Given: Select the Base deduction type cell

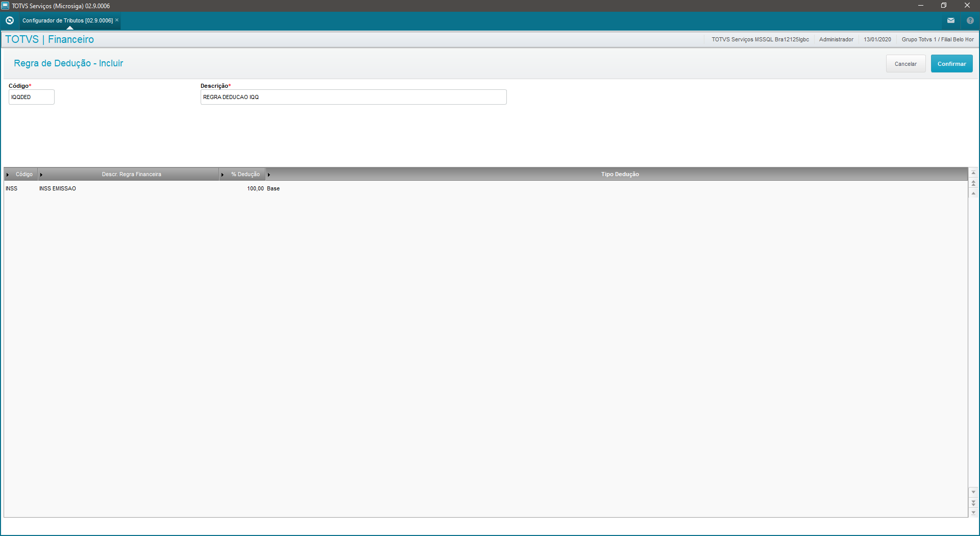Looking at the screenshot, I should [x=617, y=188].
